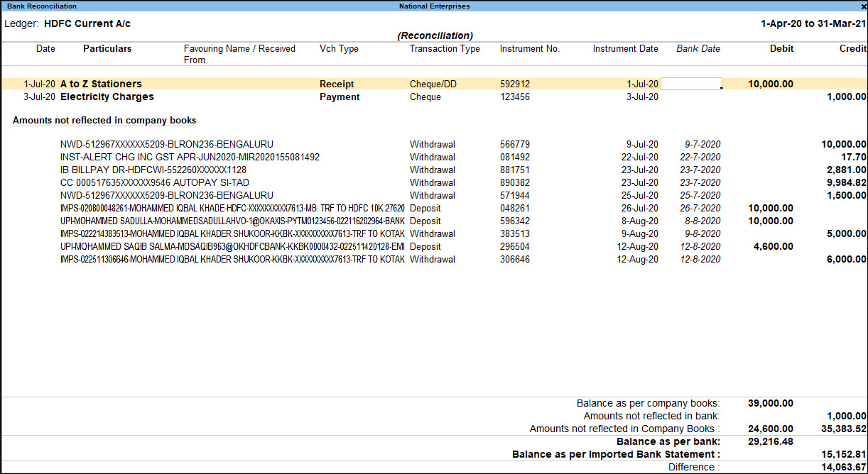Click the Date column header

45,48
